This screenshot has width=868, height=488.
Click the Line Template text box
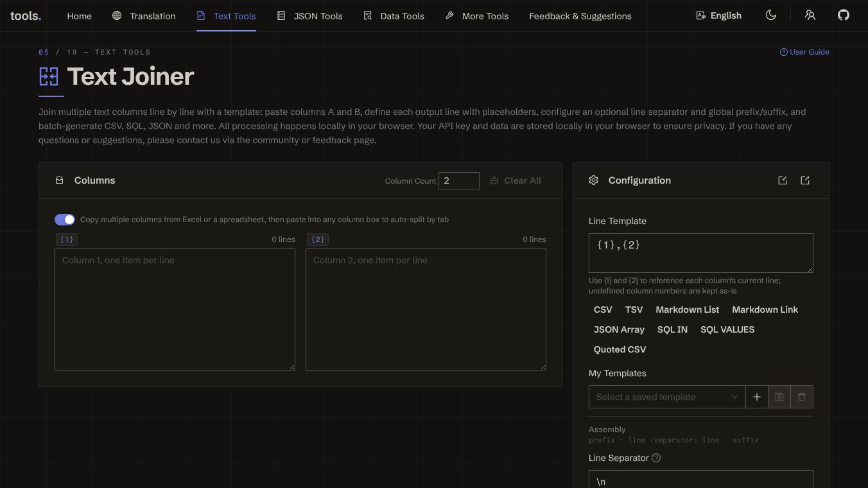(701, 253)
